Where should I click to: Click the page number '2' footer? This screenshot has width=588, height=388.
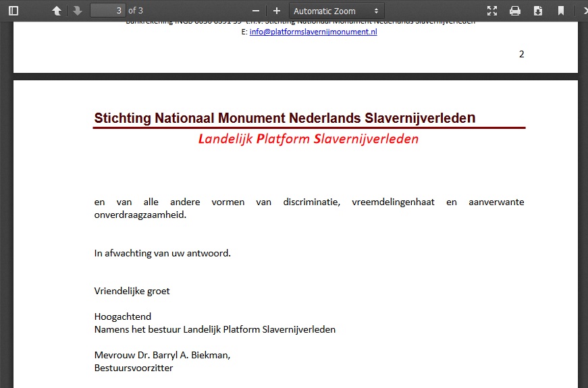click(521, 55)
